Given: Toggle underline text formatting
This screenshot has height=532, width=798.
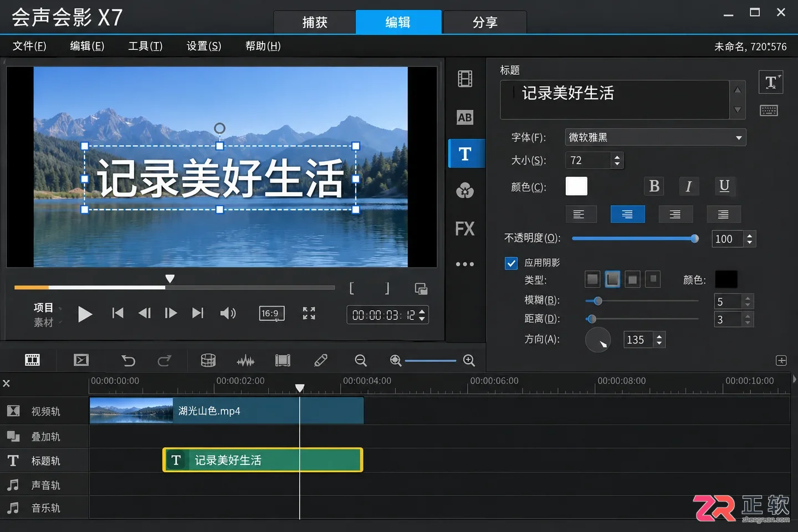Looking at the screenshot, I should 724,186.
